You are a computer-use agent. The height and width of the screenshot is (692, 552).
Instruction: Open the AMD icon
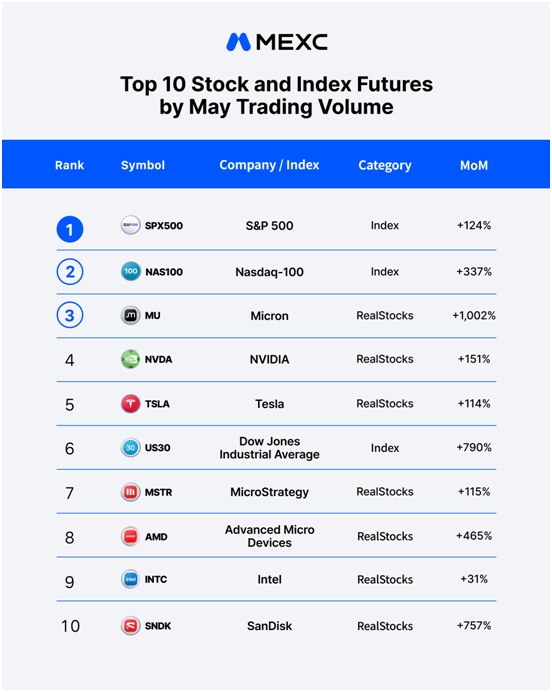[131, 536]
